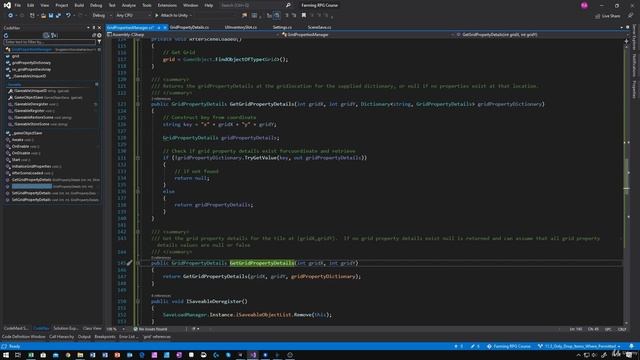Switch to the GridPropertyDetails.cs tab
The image size is (640, 360).
189,27
